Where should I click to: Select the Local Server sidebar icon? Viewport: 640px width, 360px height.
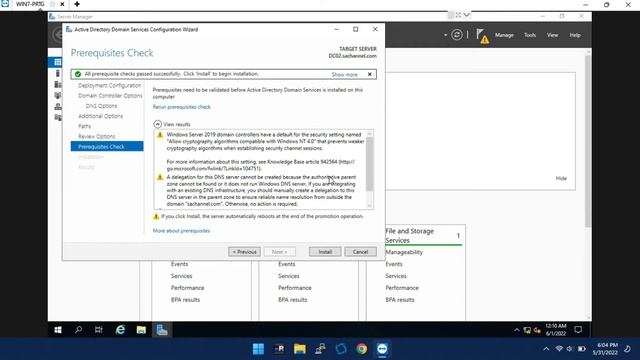(x=58, y=73)
